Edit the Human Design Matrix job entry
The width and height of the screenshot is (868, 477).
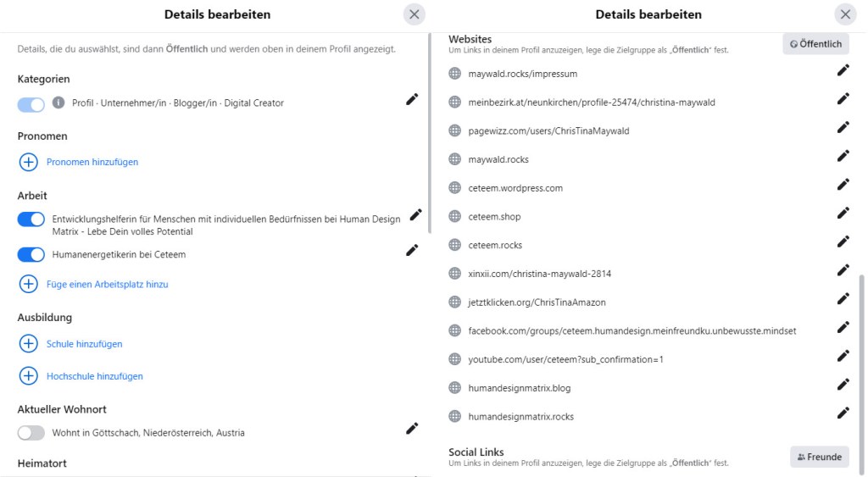tap(415, 215)
